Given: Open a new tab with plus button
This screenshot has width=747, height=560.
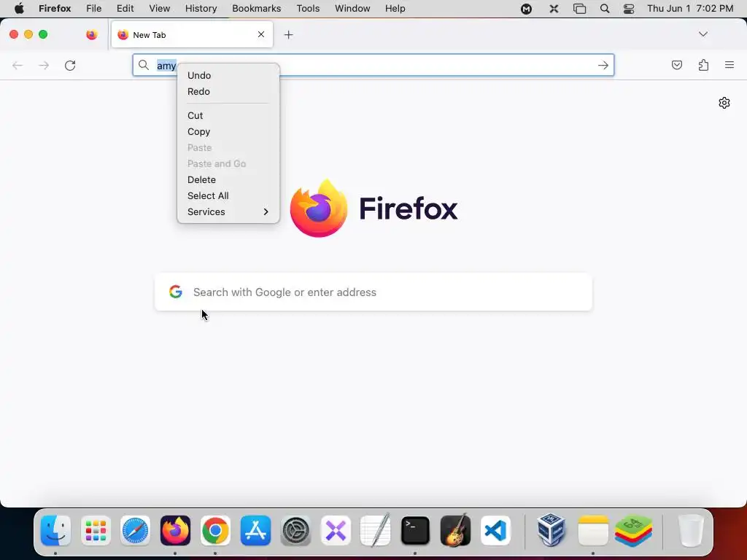Looking at the screenshot, I should (x=288, y=35).
